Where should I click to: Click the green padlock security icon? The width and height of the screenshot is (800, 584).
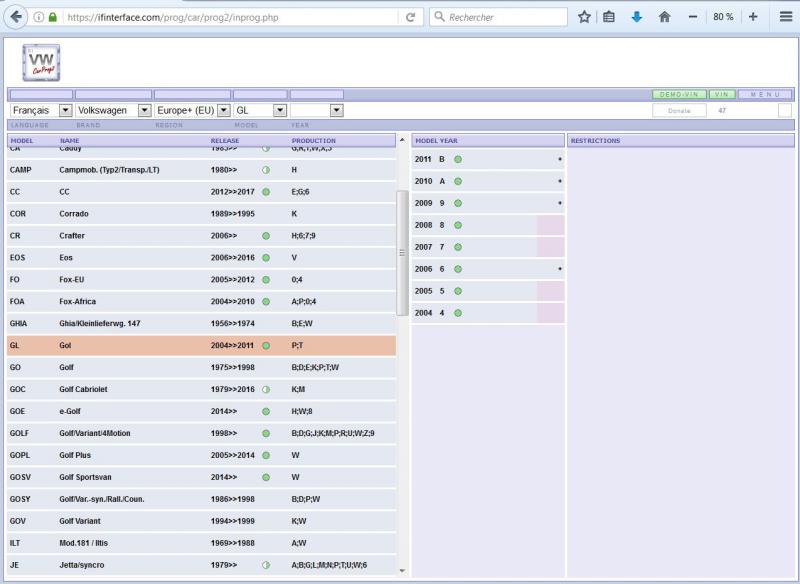53,17
